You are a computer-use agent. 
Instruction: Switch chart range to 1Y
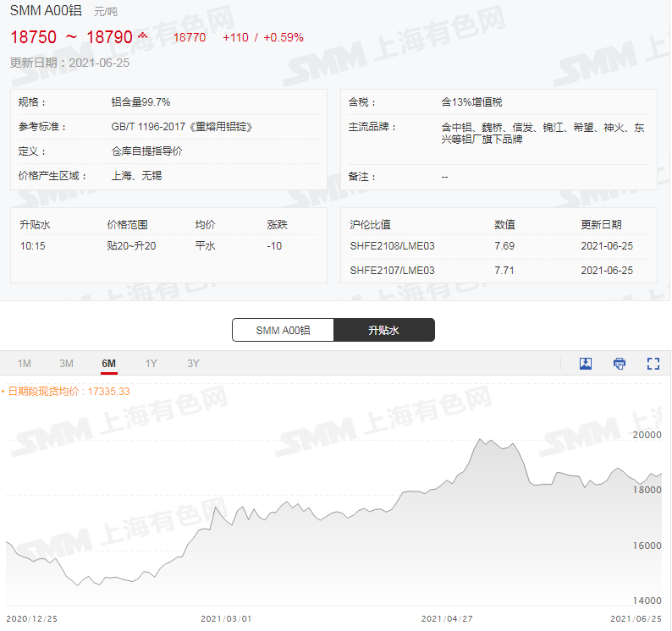pos(151,364)
